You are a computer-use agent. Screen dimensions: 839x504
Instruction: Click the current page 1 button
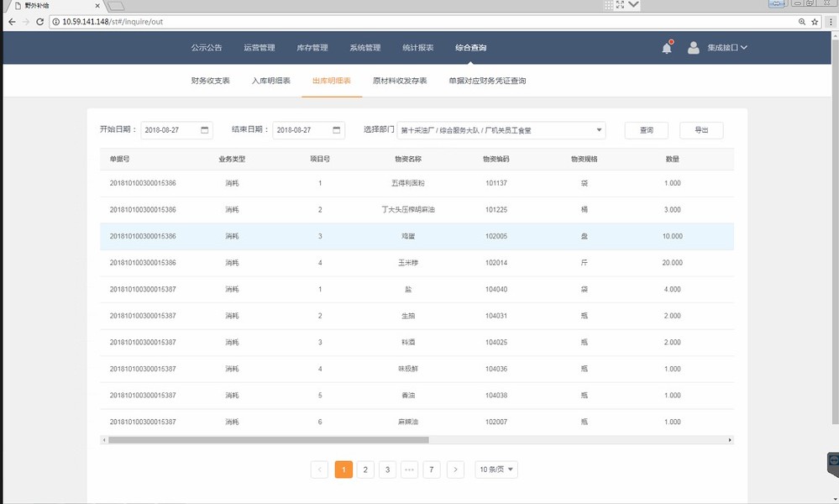343,470
